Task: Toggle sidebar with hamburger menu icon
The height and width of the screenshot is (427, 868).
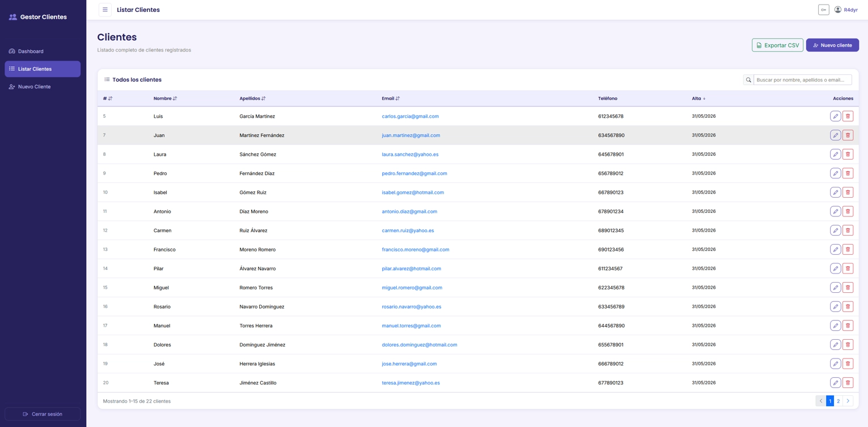Action: pos(105,10)
